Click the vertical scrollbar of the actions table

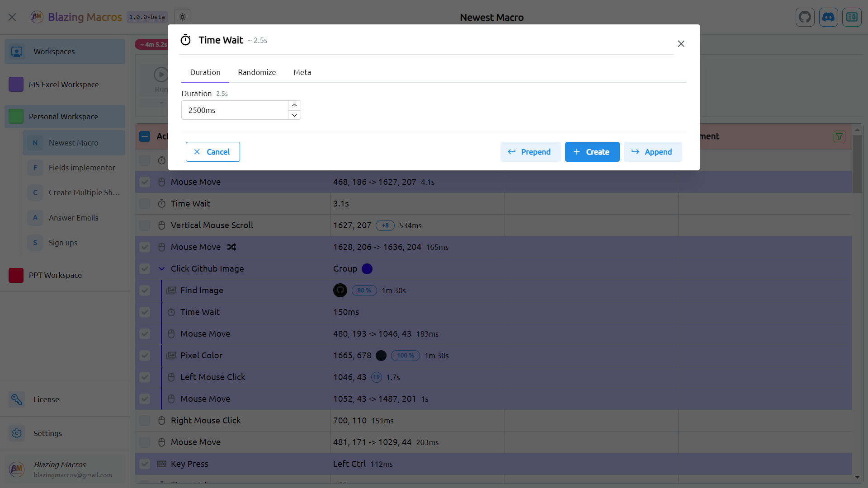857,164
